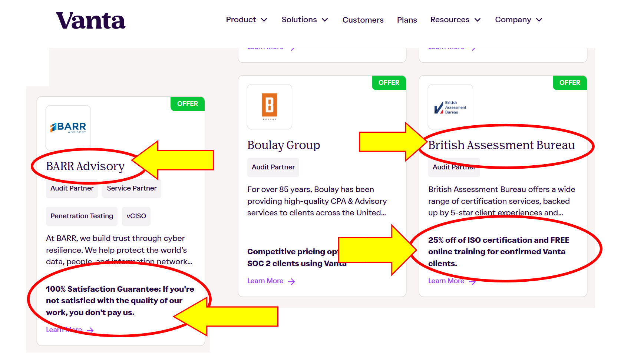Select the Penetration Testing tag

click(x=82, y=216)
